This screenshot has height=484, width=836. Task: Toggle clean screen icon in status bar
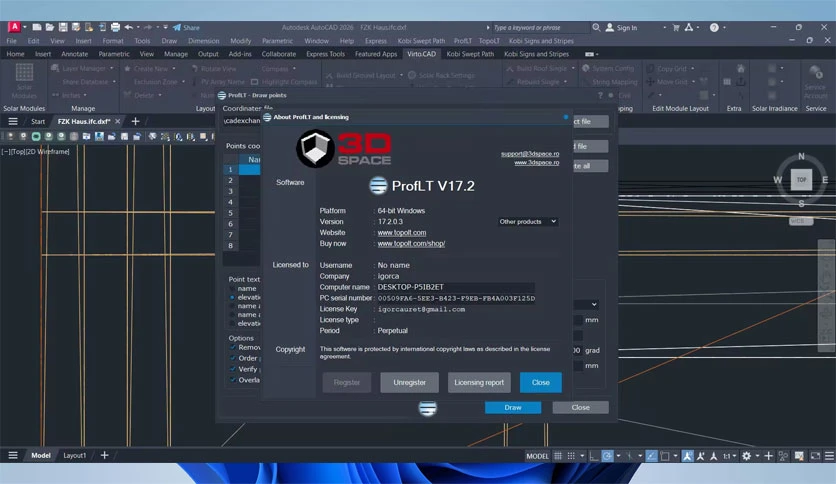point(815,456)
